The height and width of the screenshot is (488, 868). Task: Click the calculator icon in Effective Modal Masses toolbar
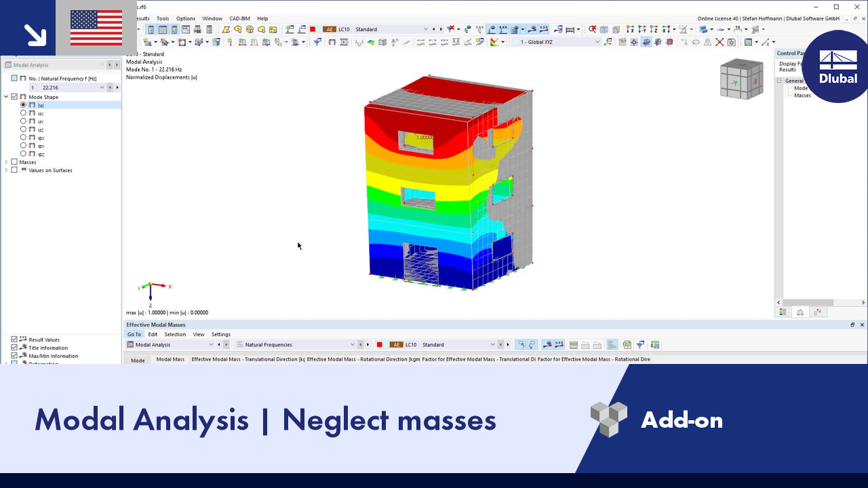(625, 344)
